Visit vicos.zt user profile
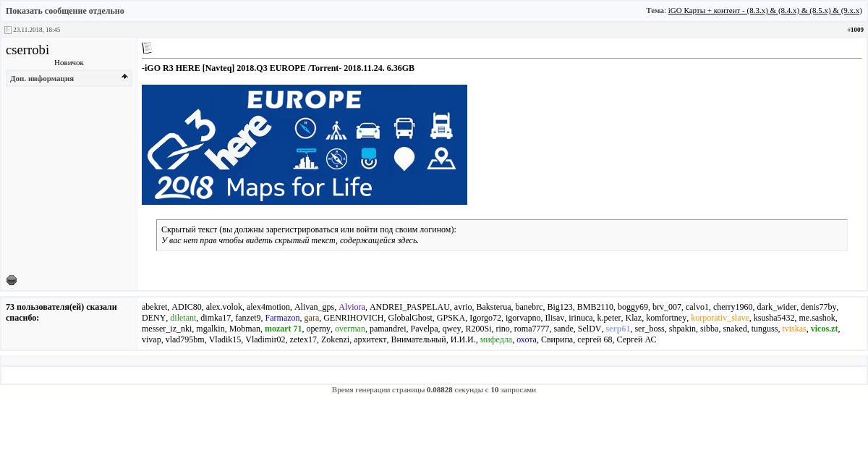This screenshot has height=456, width=868. click(x=824, y=329)
